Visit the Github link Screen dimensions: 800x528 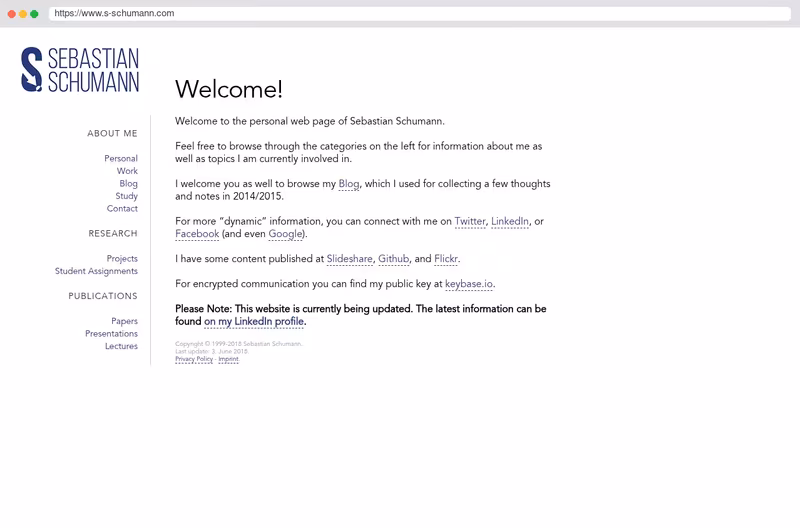tap(393, 259)
